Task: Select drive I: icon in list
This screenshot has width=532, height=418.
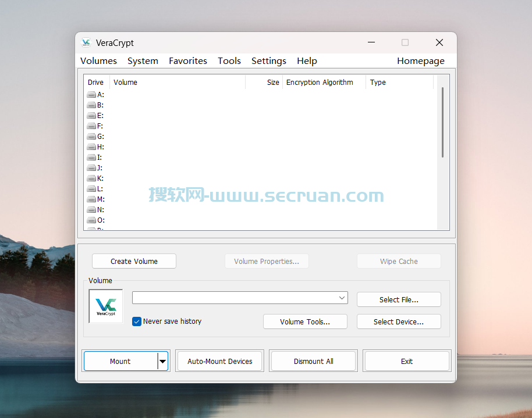Action: coord(91,158)
